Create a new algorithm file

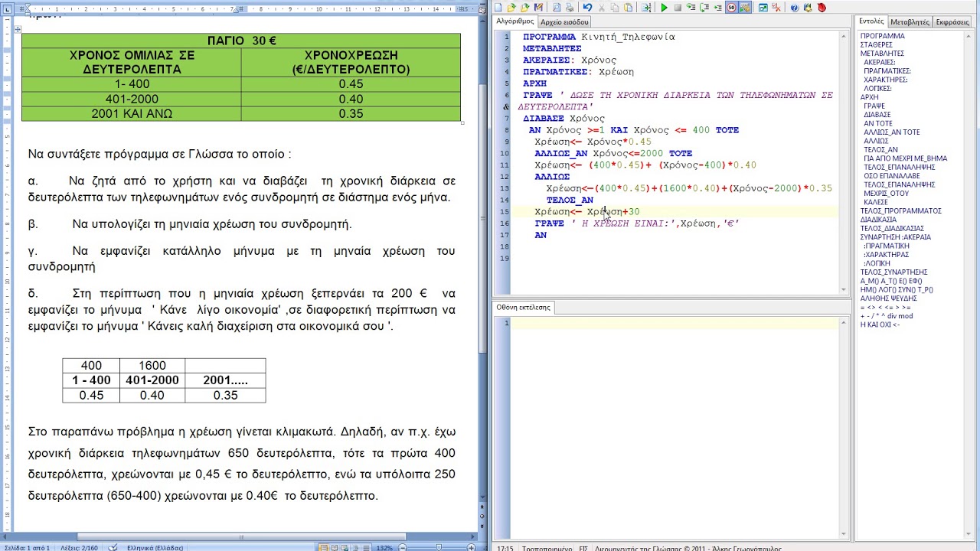click(x=498, y=8)
